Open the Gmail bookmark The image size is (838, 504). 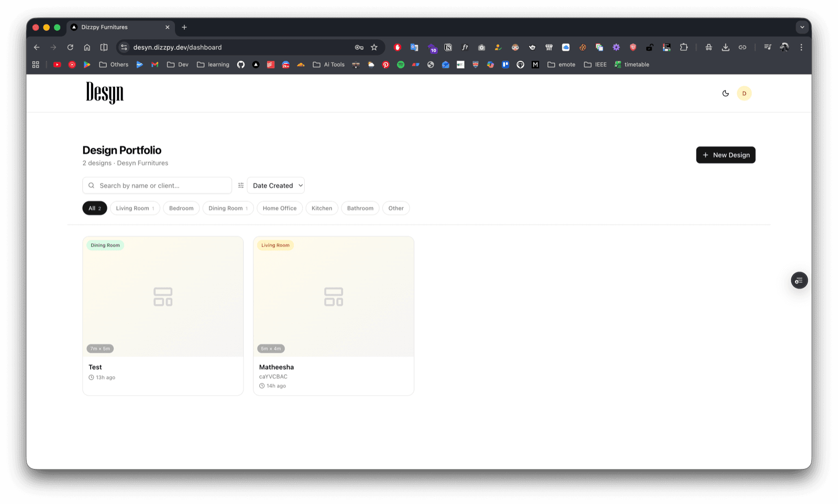click(x=155, y=64)
